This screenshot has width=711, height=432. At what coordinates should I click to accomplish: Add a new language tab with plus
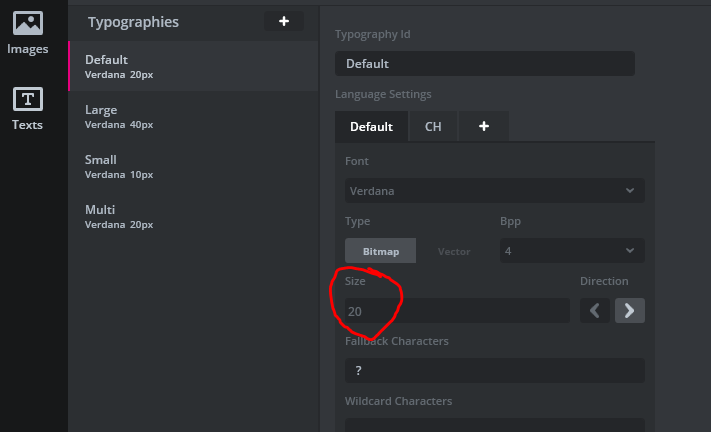484,127
